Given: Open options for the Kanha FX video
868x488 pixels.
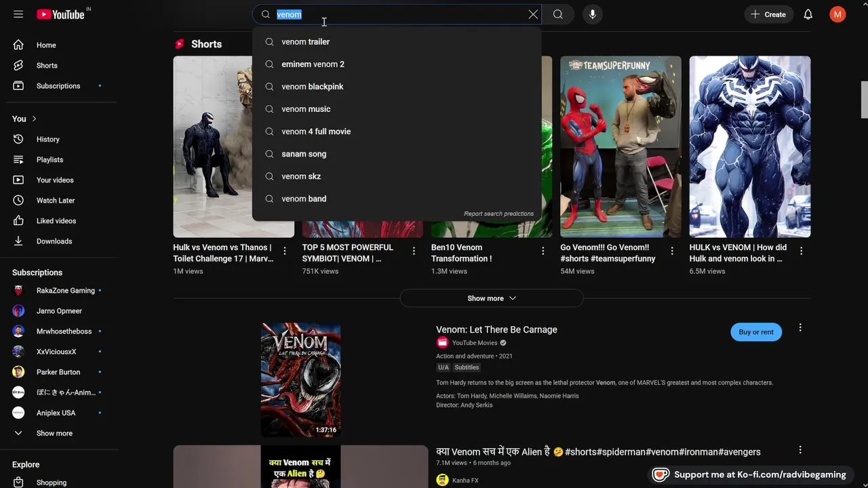Looking at the screenshot, I should 800,450.
